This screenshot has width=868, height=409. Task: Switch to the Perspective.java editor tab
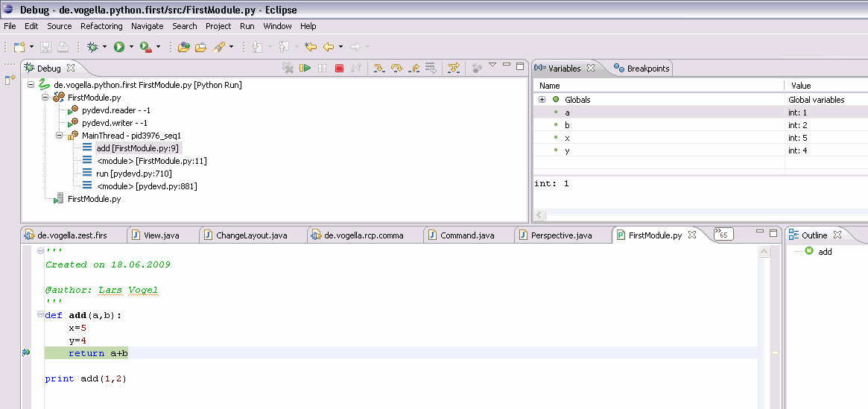[x=560, y=235]
